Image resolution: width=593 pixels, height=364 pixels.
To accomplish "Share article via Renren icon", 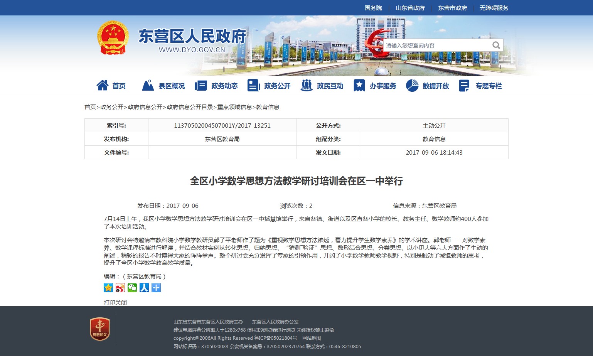I will [144, 288].
